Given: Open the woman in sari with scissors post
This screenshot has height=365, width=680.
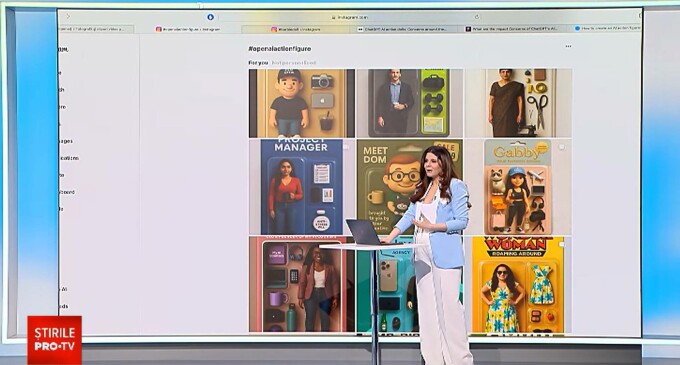Looking at the screenshot, I should coord(518,103).
